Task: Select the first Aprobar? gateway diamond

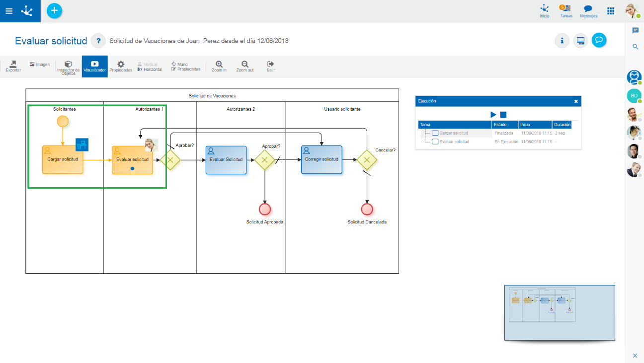Action: (170, 160)
